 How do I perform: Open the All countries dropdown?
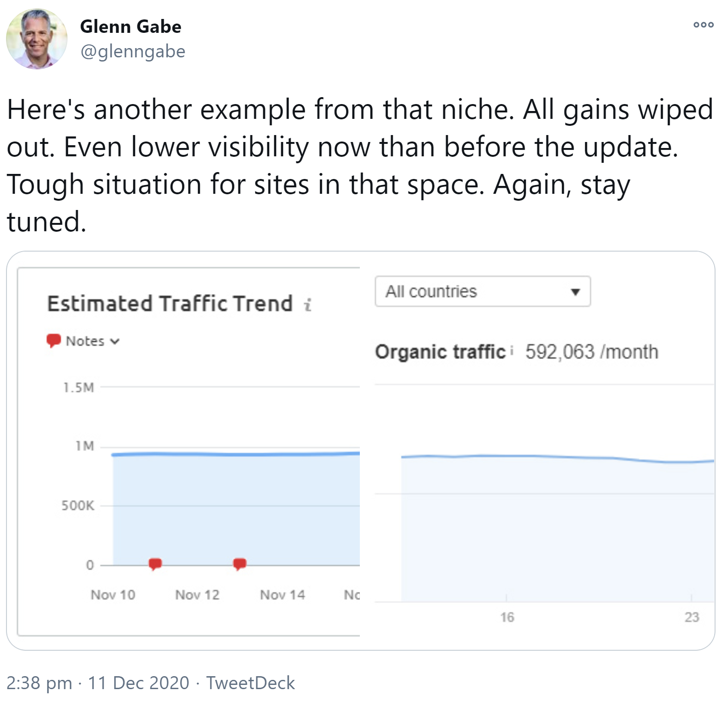[482, 291]
